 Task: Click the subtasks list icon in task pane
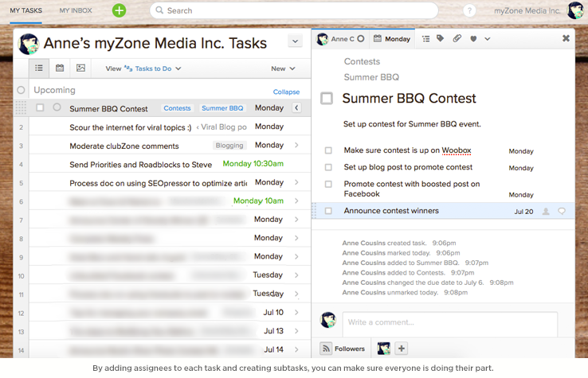click(426, 39)
